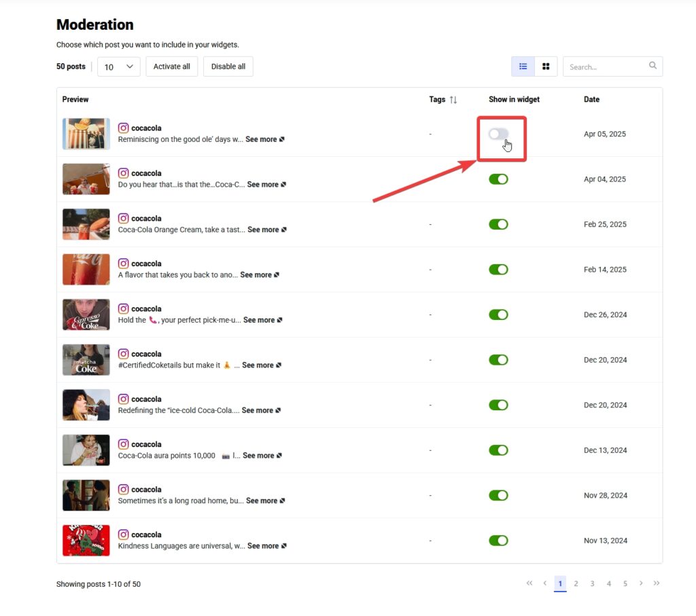Click the Disable all button

pyautogui.click(x=228, y=67)
